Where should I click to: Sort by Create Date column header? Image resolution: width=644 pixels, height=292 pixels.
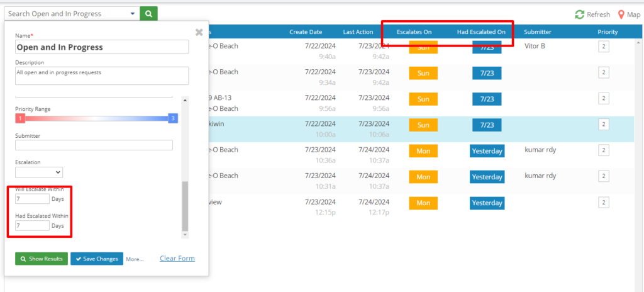pos(306,31)
